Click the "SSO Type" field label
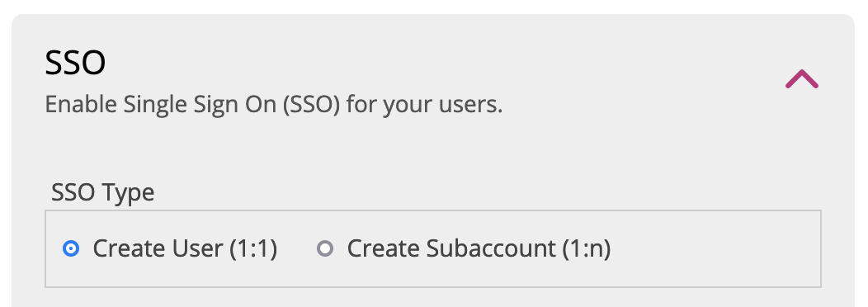The height and width of the screenshot is (307, 868). [103, 192]
